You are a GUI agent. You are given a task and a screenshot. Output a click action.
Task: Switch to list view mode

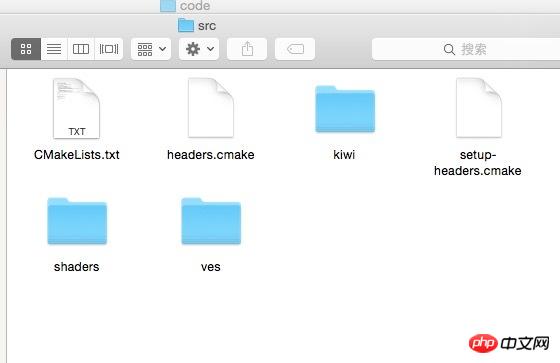54,49
